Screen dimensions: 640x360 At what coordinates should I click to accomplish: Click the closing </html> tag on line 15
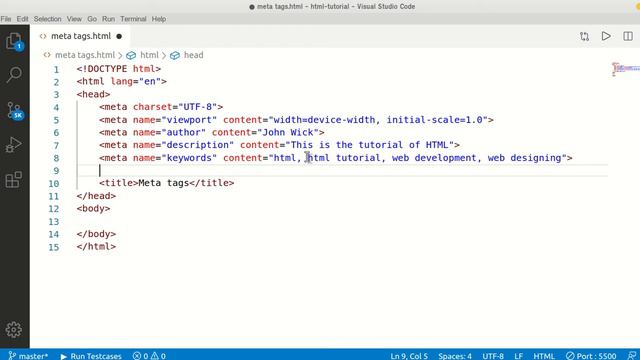coord(96,247)
